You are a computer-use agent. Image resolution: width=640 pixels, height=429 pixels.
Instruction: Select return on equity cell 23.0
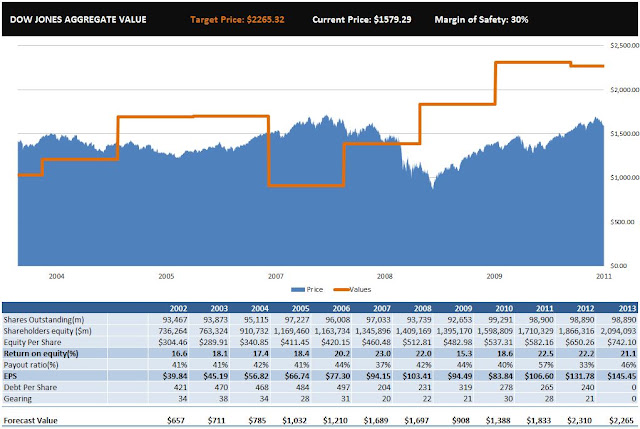click(383, 353)
